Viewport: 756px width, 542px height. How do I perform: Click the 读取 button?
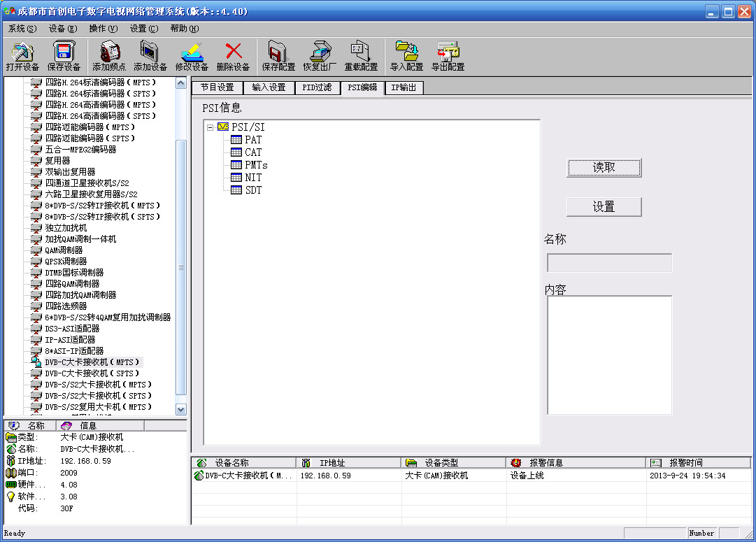coord(604,168)
